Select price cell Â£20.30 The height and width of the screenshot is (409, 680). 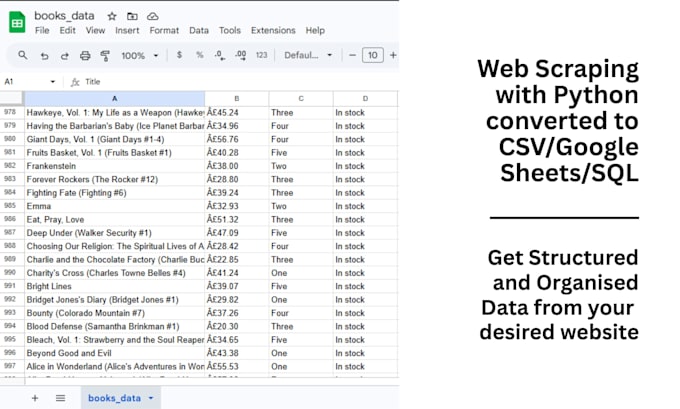pos(237,327)
